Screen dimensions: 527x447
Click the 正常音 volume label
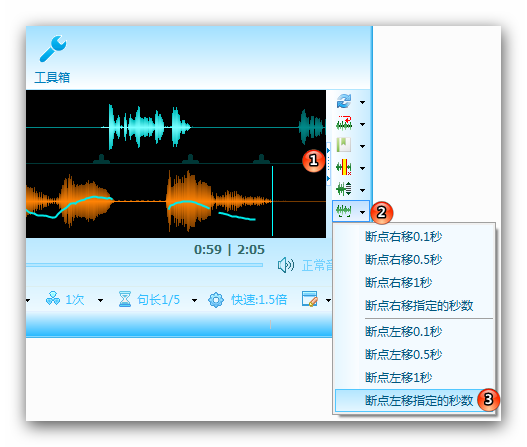coord(317,266)
